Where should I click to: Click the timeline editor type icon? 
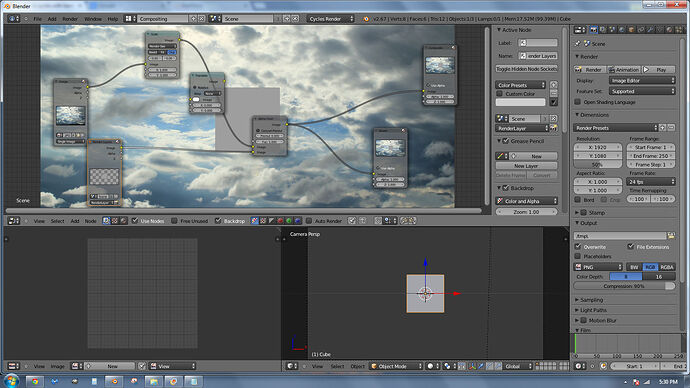580,366
